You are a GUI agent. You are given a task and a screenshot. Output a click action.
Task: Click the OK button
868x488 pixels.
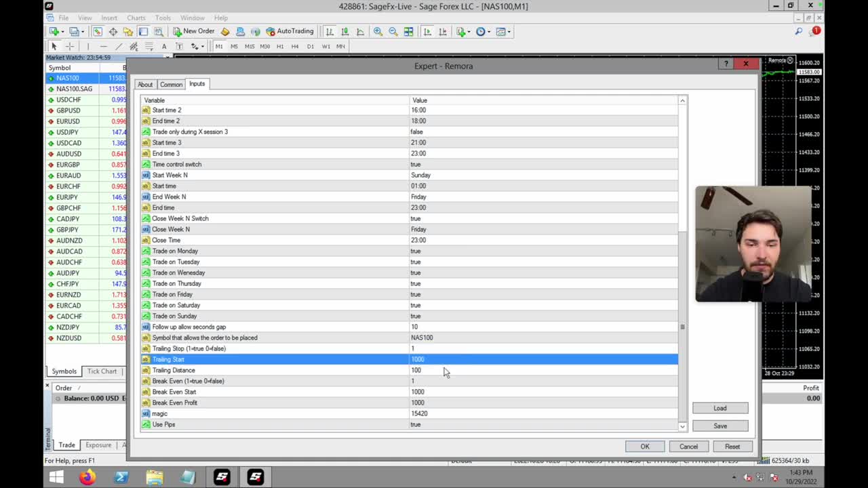pyautogui.click(x=645, y=447)
